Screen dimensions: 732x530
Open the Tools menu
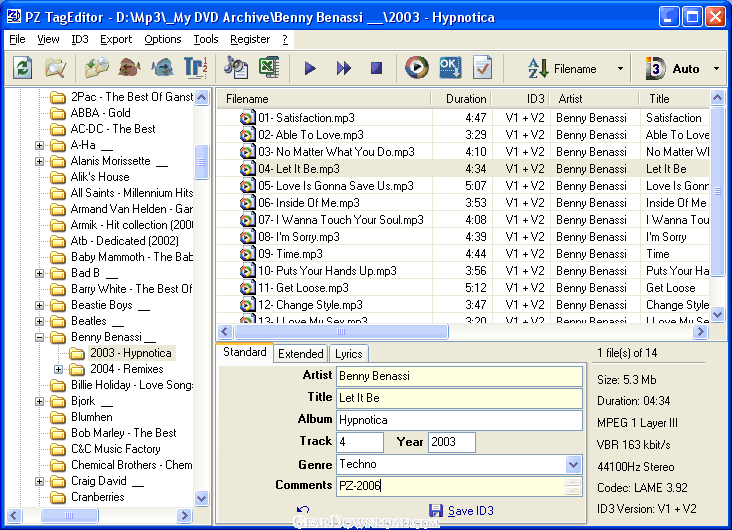coord(206,39)
